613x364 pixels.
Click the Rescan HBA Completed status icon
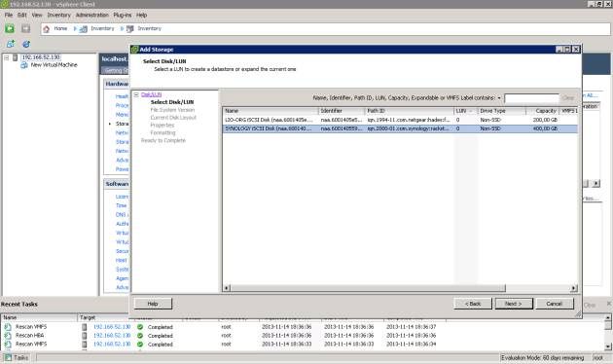tap(140, 336)
